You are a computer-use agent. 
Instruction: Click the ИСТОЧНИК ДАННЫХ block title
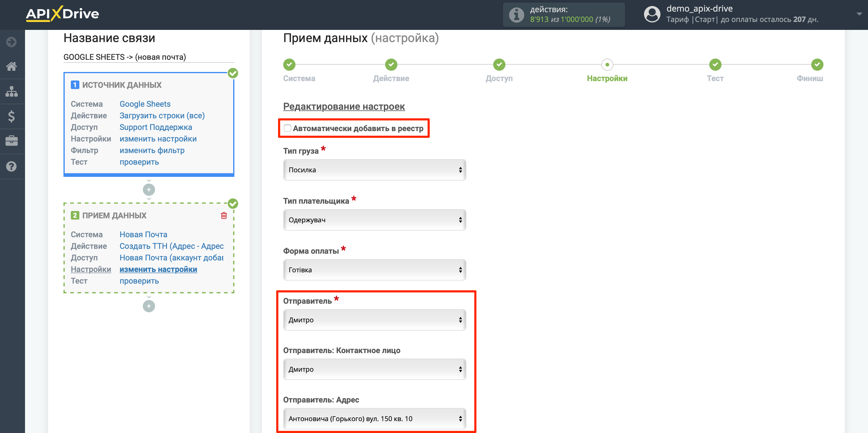pos(122,85)
